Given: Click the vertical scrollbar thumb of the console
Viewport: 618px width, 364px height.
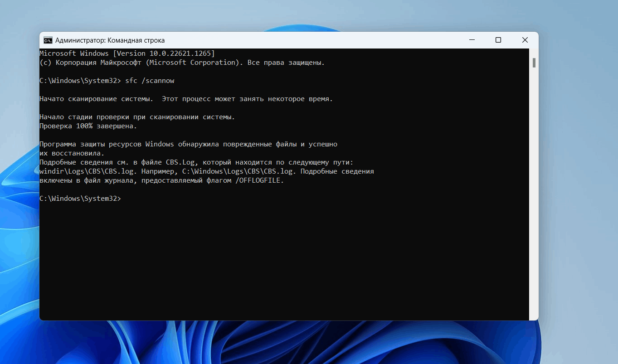Looking at the screenshot, I should point(534,63).
